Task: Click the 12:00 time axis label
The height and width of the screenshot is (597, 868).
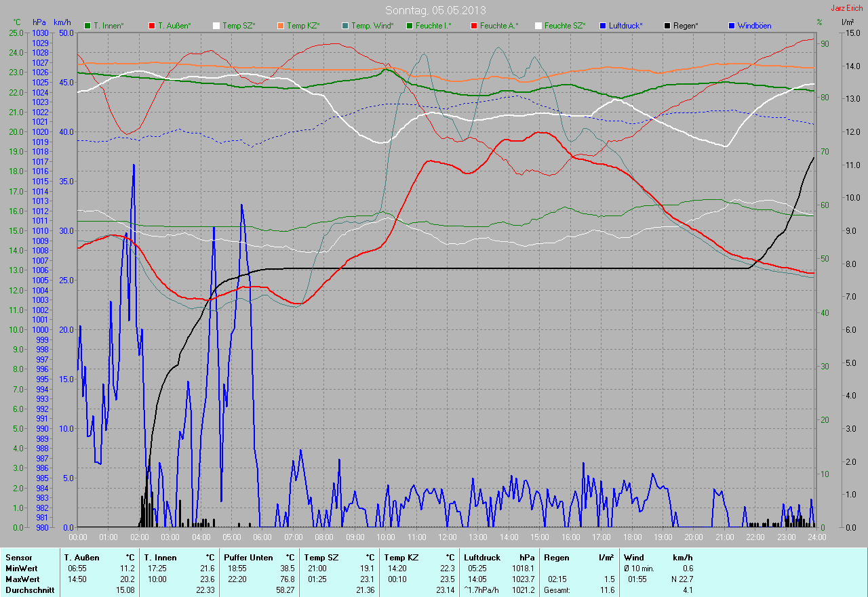Action: tap(447, 537)
